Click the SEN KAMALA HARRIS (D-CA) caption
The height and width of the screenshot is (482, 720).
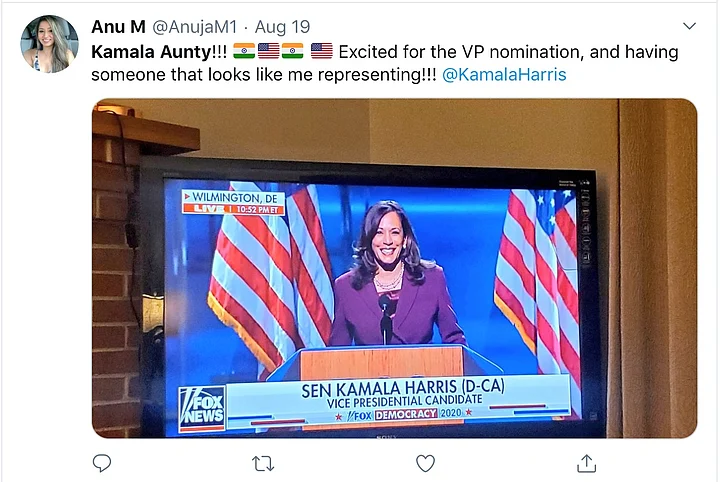tap(403, 389)
